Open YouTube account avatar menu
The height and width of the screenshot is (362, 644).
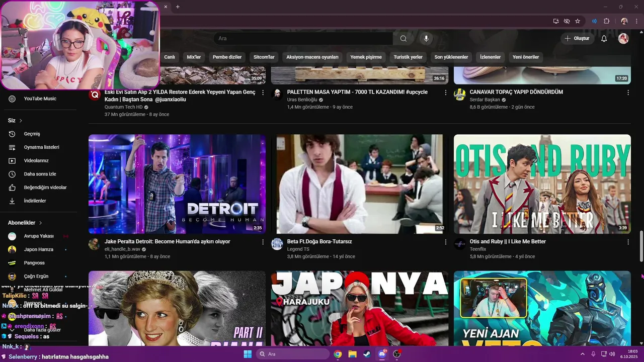(623, 38)
